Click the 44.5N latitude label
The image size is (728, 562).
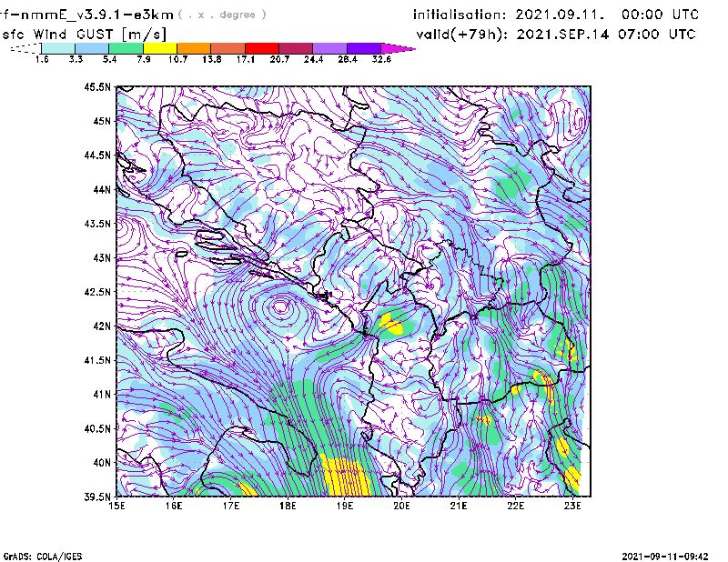click(x=97, y=155)
